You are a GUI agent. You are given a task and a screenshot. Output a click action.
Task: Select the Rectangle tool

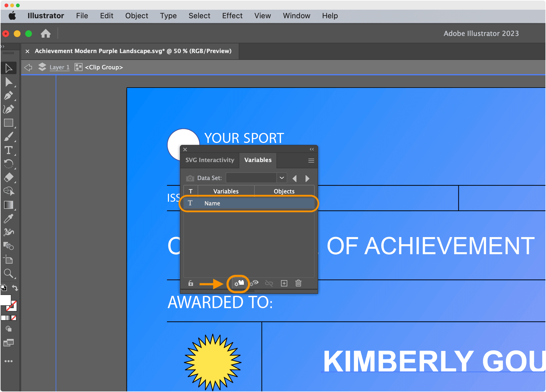pos(9,123)
